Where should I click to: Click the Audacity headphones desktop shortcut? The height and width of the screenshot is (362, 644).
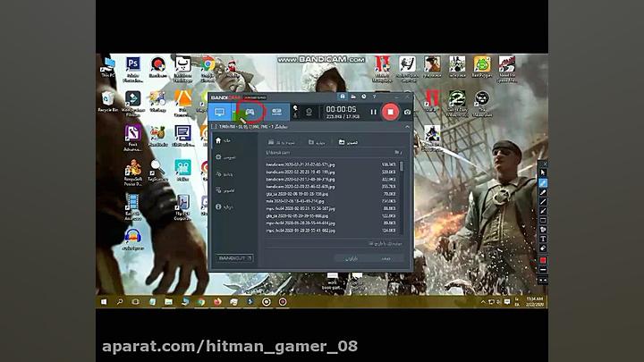[132, 240]
